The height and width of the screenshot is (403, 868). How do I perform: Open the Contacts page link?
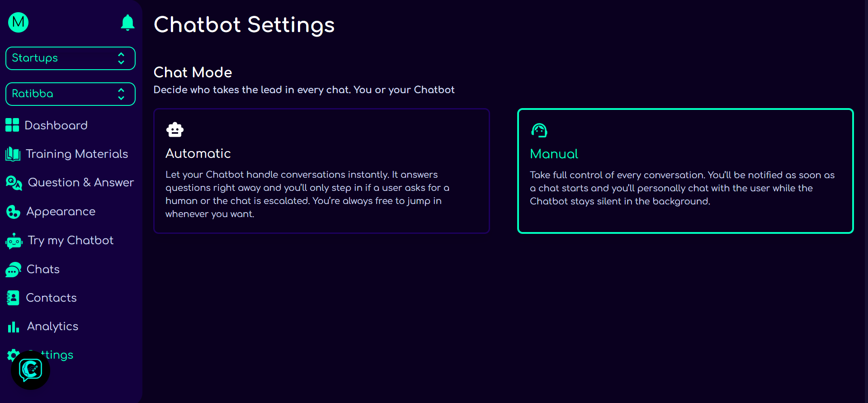(52, 298)
